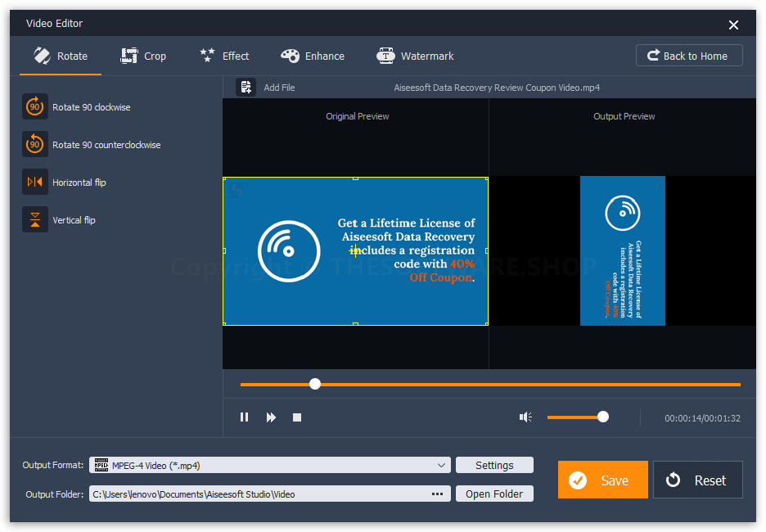Image resolution: width=766 pixels, height=532 pixels.
Task: Pause the video playback
Action: [244, 417]
